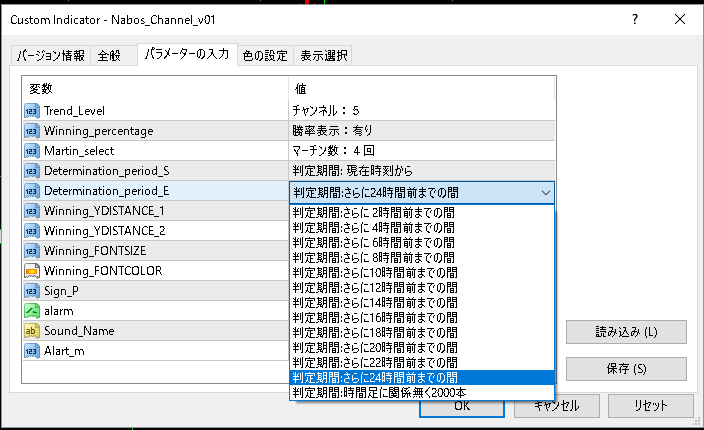Click the integer icon beside Determination_period_S
This screenshot has height=430, width=704.
pyautogui.click(x=31, y=171)
